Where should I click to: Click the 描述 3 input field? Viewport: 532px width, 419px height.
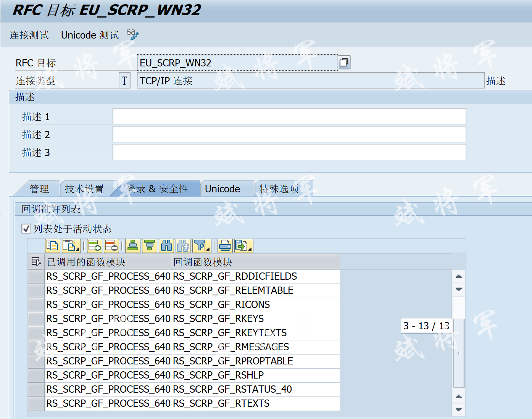[x=289, y=152]
